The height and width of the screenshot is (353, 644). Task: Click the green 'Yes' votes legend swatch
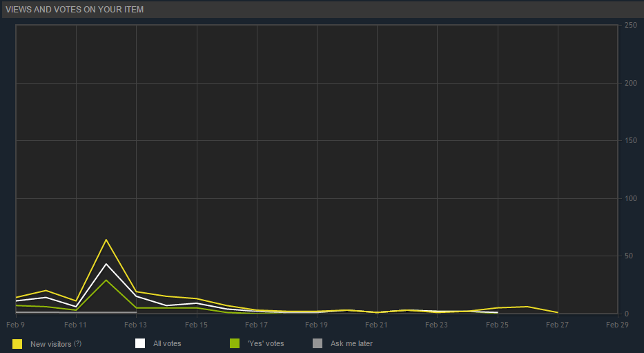tap(235, 343)
